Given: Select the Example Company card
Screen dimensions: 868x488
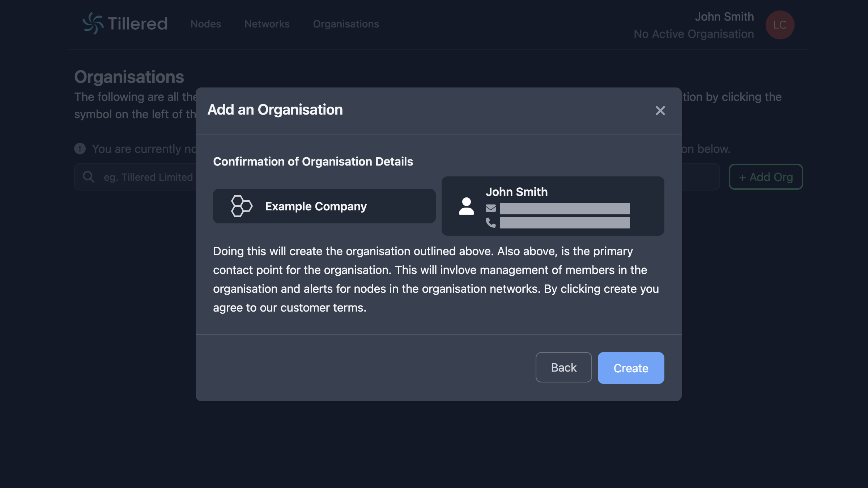Looking at the screenshot, I should click(x=324, y=206).
